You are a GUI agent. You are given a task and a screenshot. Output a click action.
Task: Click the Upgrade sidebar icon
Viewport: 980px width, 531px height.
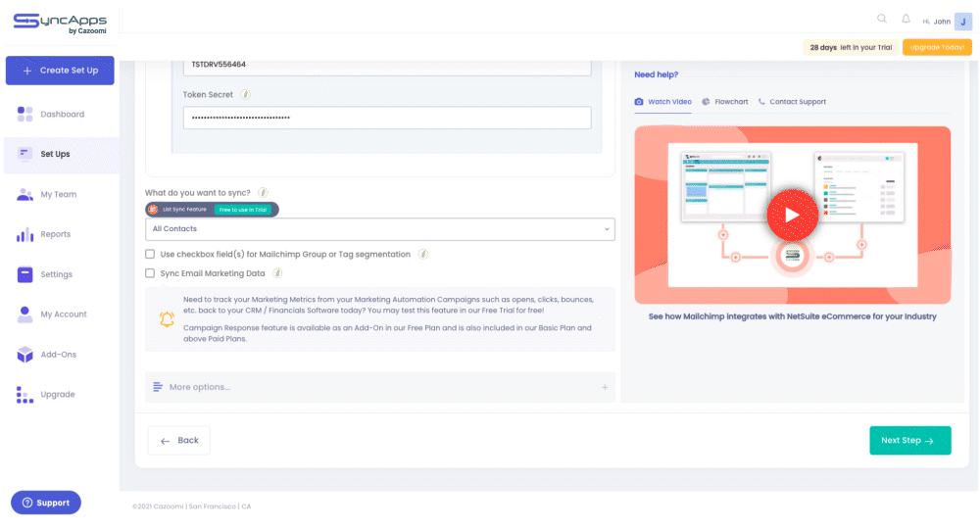click(x=25, y=394)
